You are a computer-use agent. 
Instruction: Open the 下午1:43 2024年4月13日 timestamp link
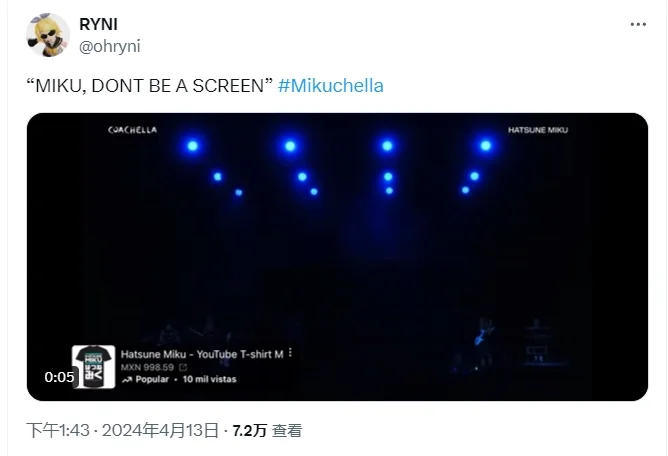pos(122,430)
